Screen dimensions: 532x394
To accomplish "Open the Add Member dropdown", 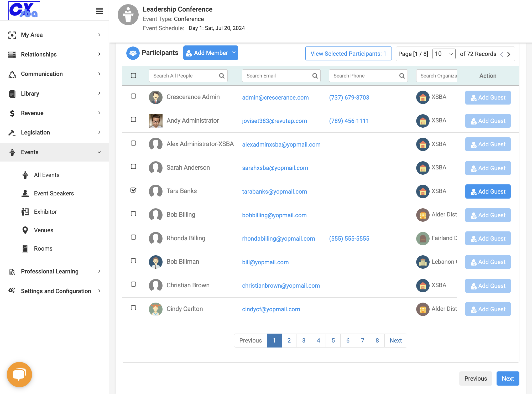I will point(211,53).
